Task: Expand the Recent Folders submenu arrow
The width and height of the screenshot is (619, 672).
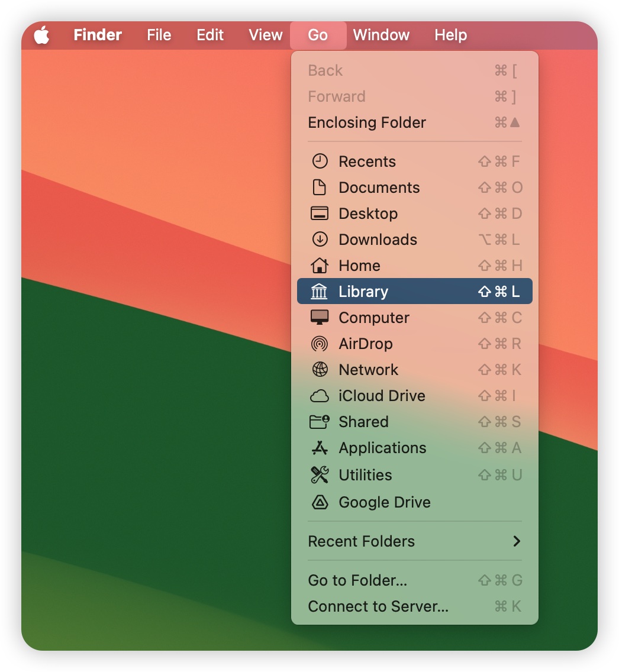Action: coord(517,541)
